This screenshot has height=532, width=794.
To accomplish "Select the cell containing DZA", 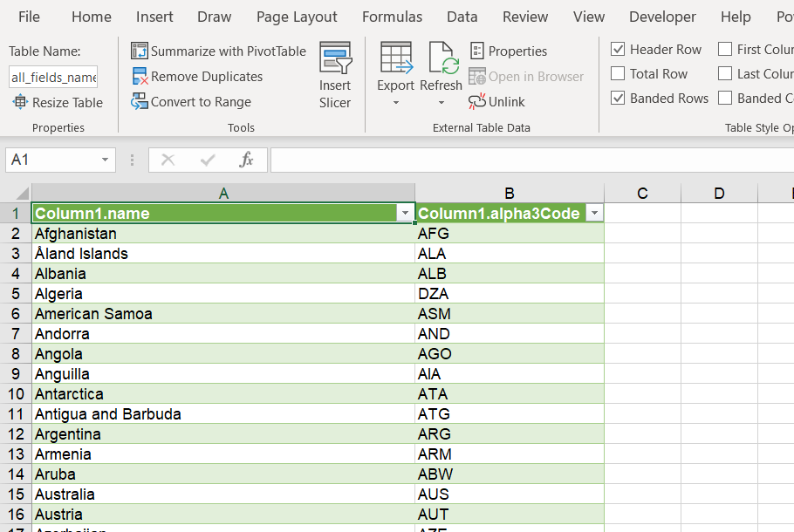I will point(510,294).
